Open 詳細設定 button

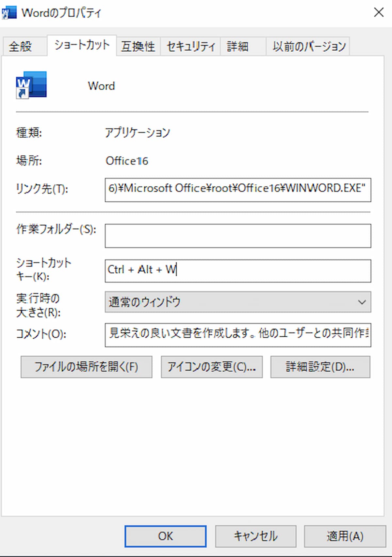click(320, 367)
